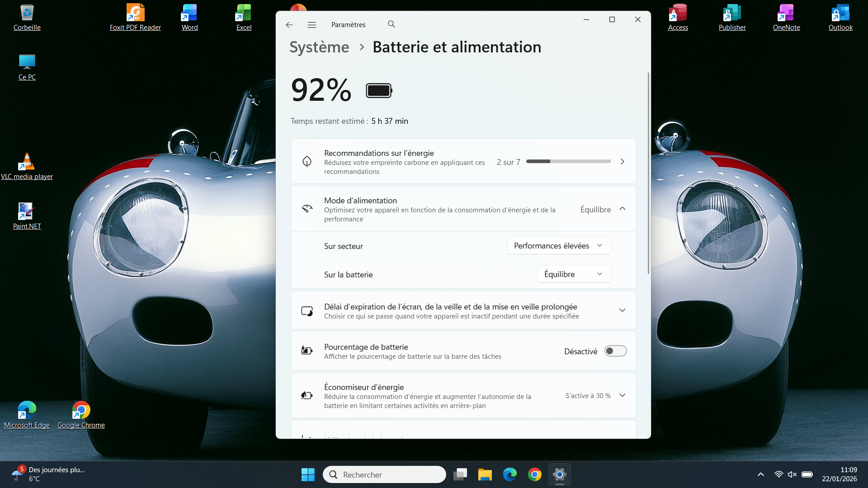The image size is (868, 488).
Task: Open the Google Chrome desktop shortcut
Action: coord(81,415)
